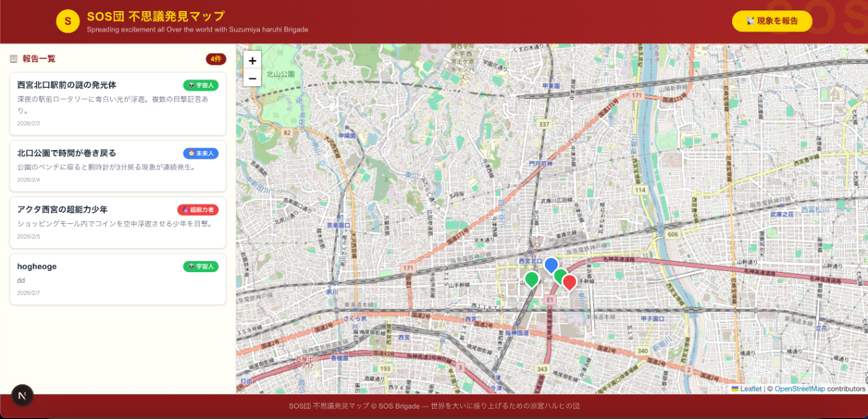The width and height of the screenshot is (868, 419).
Task: Click the SOS団 不思議発見マップ title
Action: [155, 16]
